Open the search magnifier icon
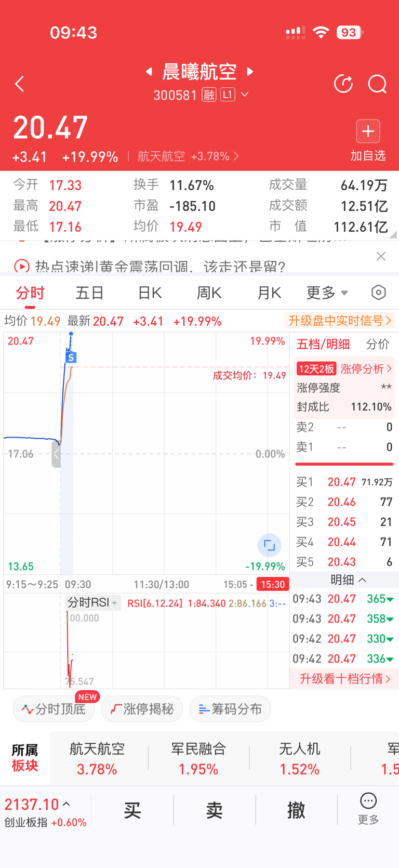 [x=377, y=84]
